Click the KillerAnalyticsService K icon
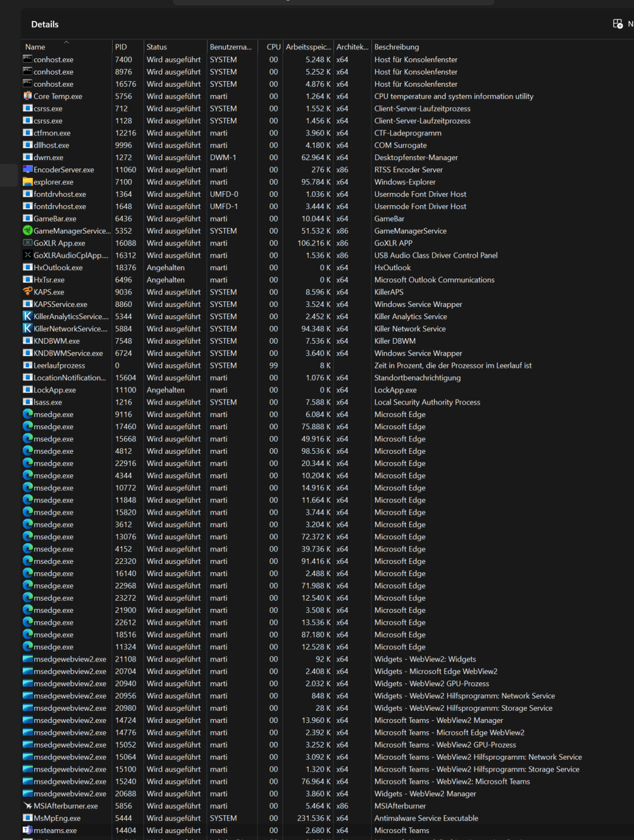Viewport: 634px width, 840px height. (x=27, y=317)
